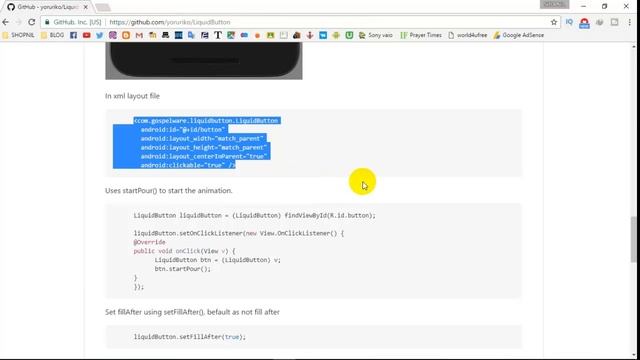Click the gray extension icon in toolbar
640x360 pixels.
point(600,22)
